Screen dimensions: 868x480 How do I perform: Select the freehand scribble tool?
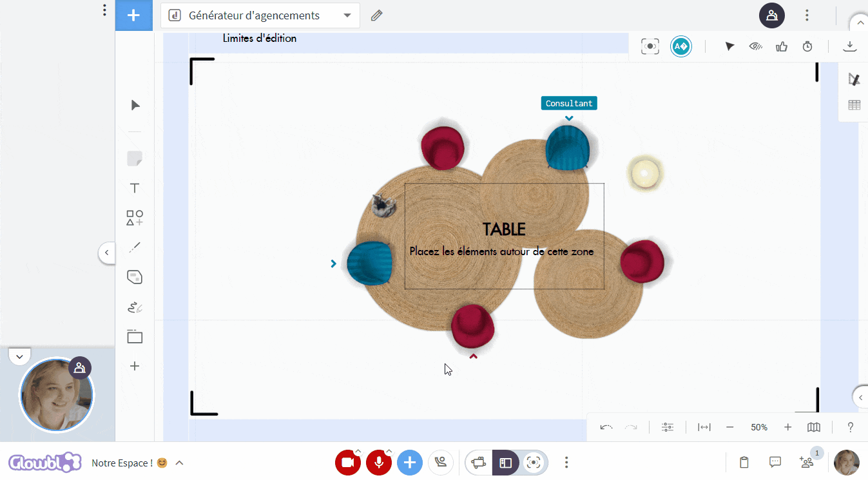(135, 307)
